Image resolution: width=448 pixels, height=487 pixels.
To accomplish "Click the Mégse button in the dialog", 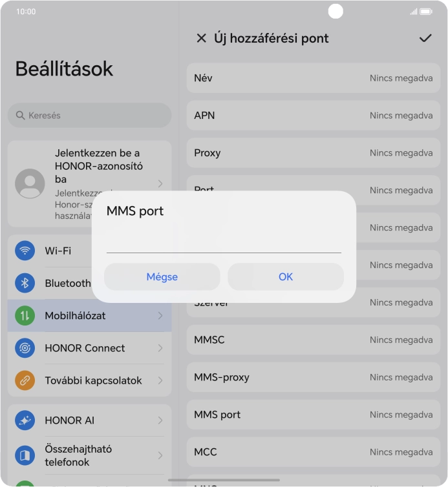I will [162, 276].
